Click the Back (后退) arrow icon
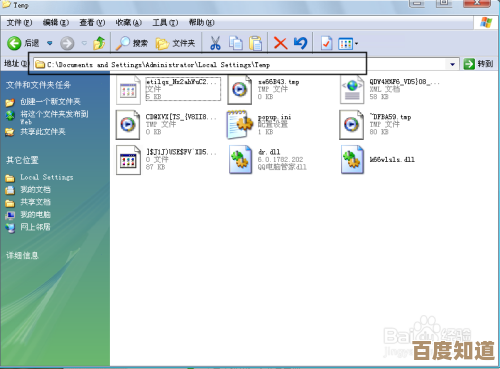 coord(14,43)
